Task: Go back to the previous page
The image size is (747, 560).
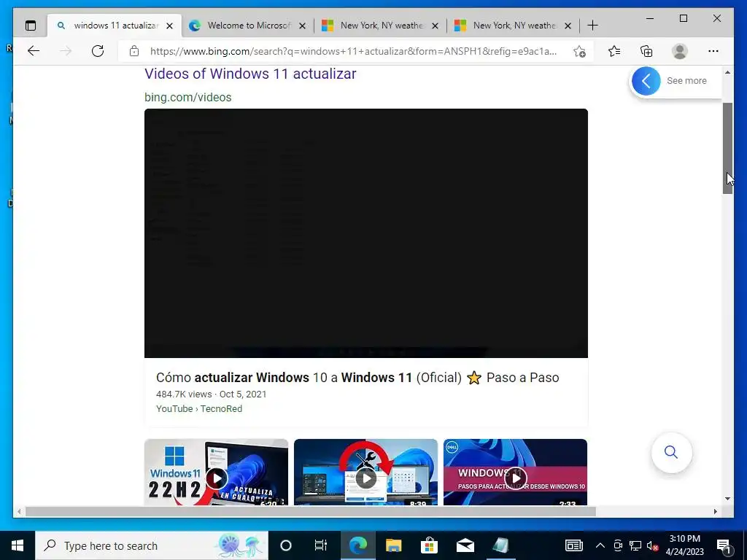Action: [x=34, y=51]
